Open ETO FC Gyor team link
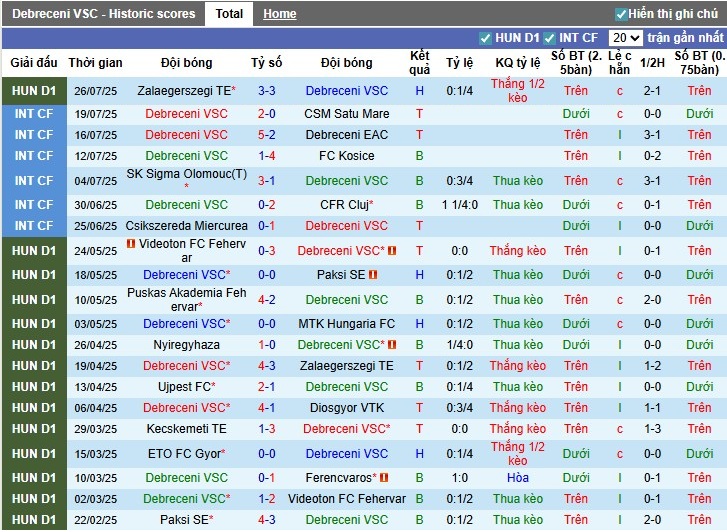Screen dimensions: 727x532 click(185, 454)
